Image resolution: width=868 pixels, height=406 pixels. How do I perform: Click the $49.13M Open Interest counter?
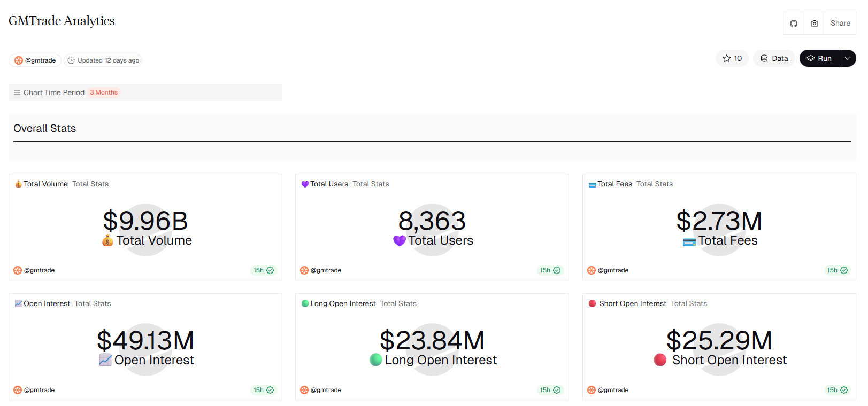click(145, 341)
